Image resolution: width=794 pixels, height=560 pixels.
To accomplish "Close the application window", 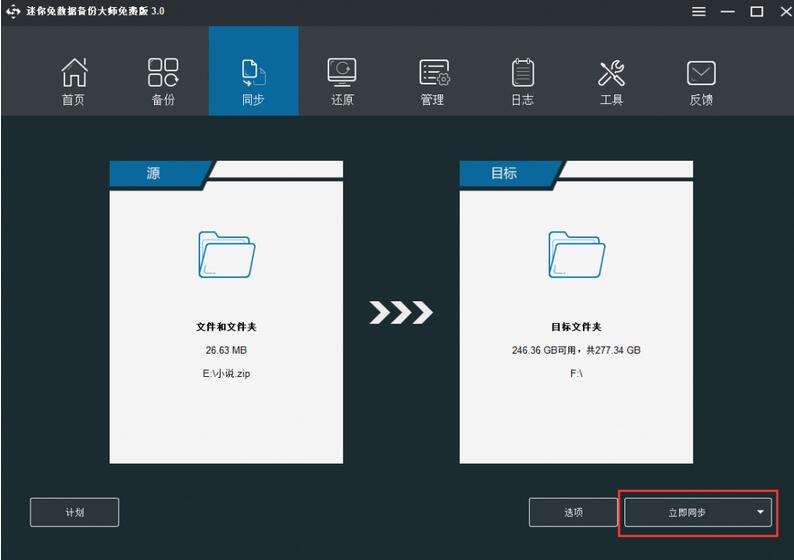I will click(785, 11).
